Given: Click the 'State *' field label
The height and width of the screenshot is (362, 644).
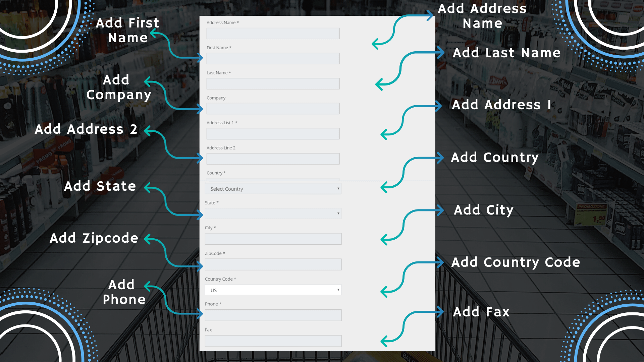Looking at the screenshot, I should (x=212, y=203).
